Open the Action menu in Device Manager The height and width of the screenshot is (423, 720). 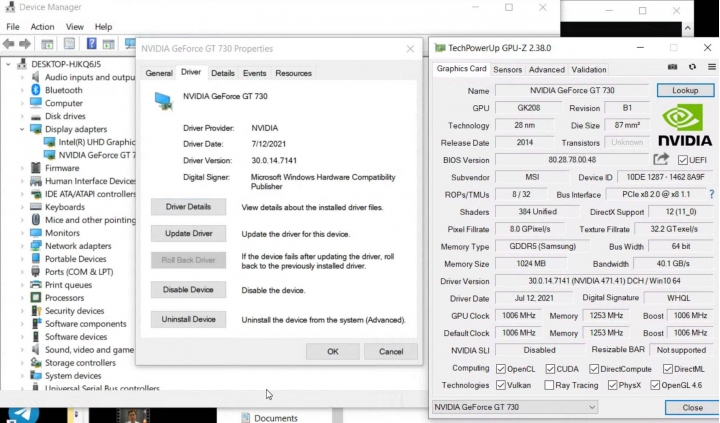[42, 27]
